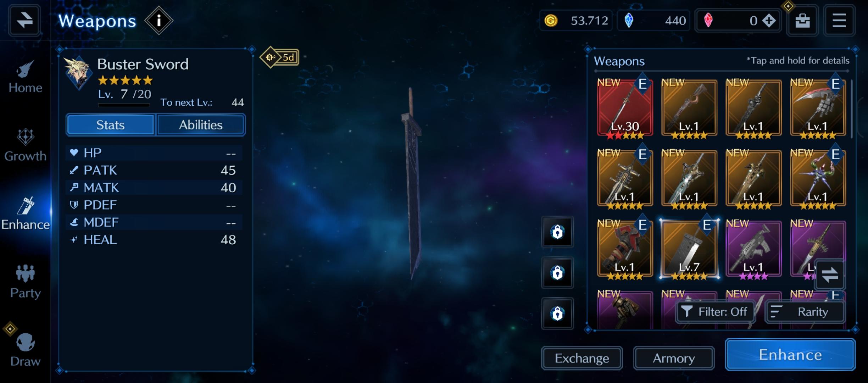
Task: Toggle the first weapon lock slot
Action: [557, 232]
